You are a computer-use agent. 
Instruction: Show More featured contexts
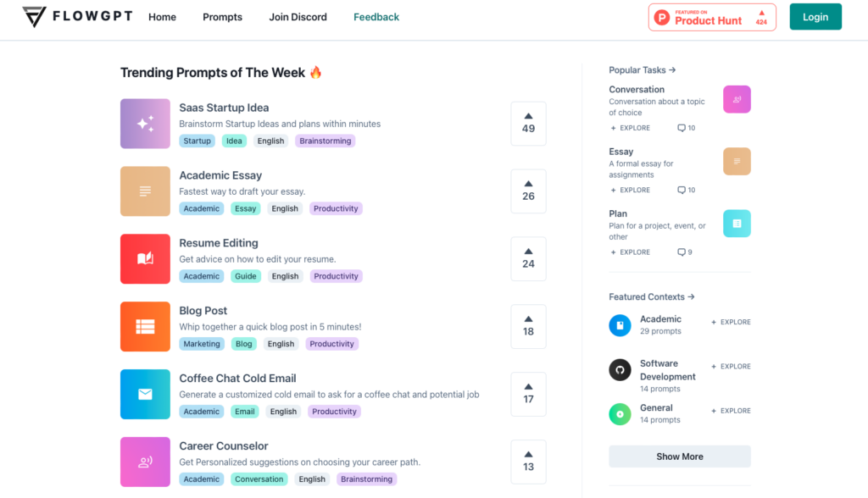(x=680, y=456)
